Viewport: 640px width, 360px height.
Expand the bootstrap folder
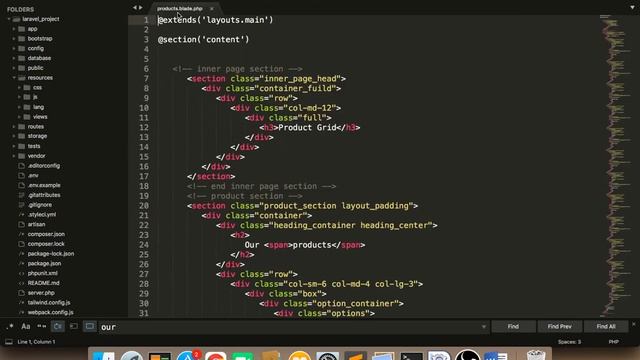click(x=14, y=39)
